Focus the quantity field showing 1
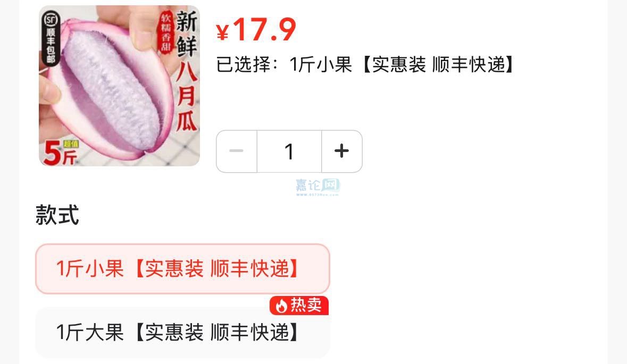 tap(289, 151)
